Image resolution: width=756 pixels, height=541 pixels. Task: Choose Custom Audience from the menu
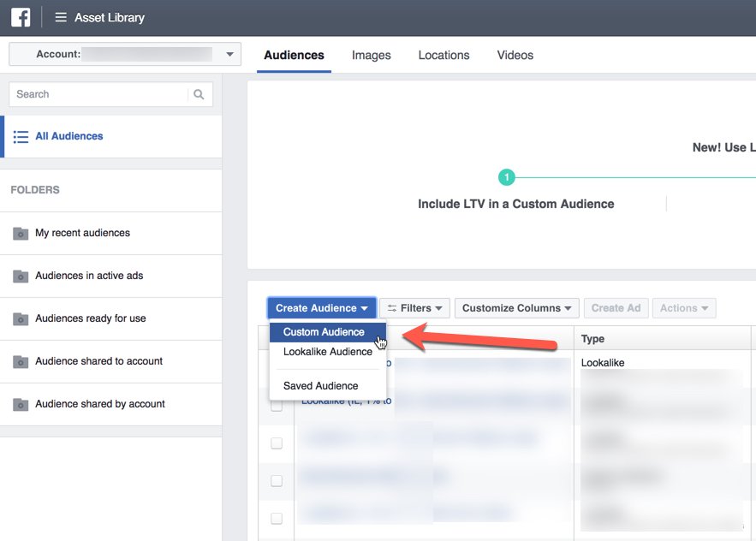tap(328, 332)
